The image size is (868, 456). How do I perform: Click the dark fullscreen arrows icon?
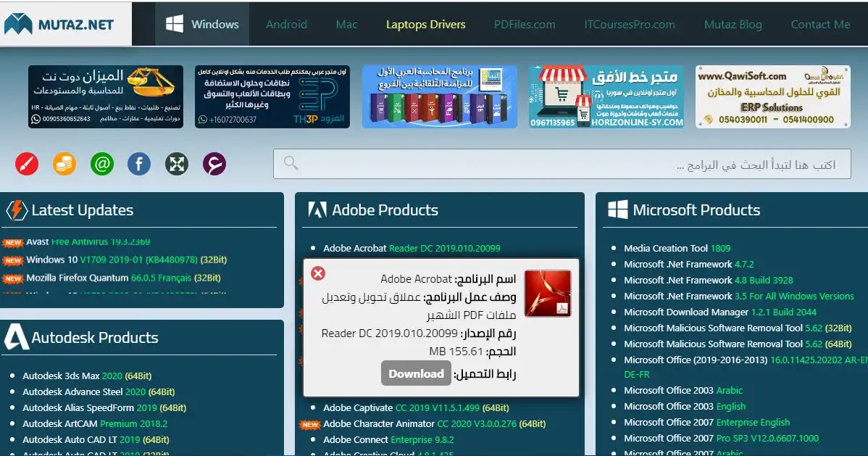(177, 164)
